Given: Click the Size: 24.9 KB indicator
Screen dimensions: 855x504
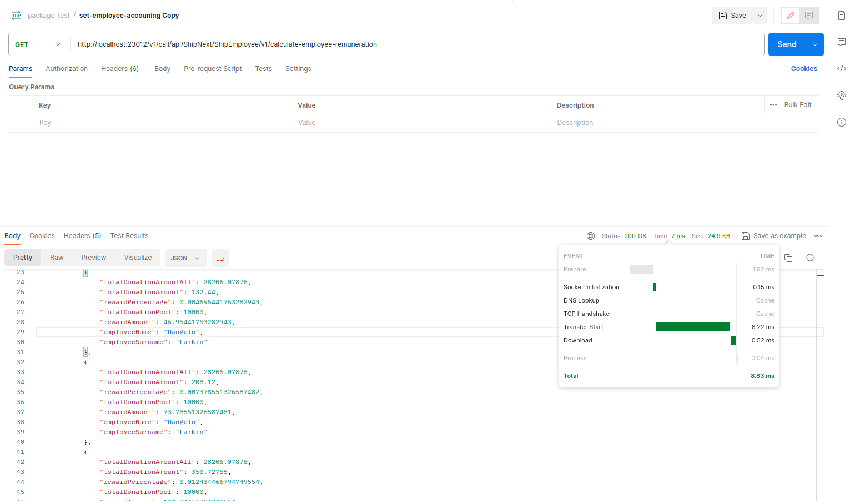Looking at the screenshot, I should [x=711, y=236].
